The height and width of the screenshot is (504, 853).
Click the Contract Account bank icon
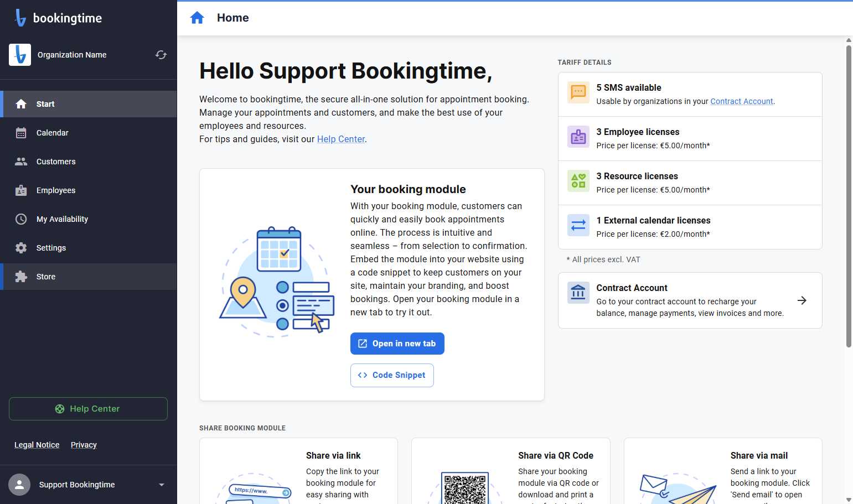pos(578,293)
